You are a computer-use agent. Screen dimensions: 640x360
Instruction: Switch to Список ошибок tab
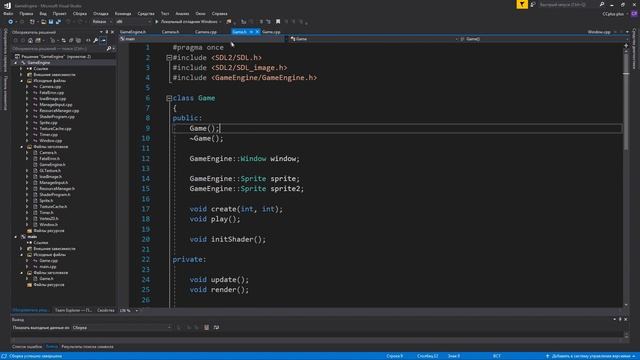[27, 347]
